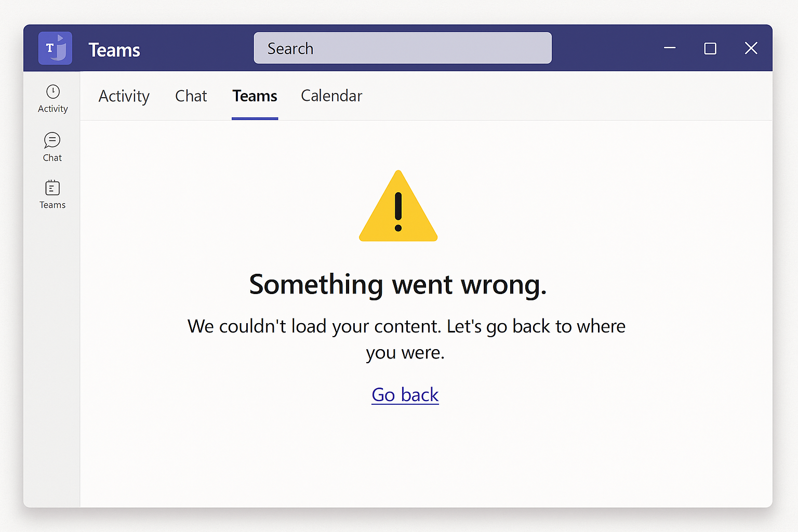Open the Calendar tab
798x532 pixels.
click(x=331, y=96)
